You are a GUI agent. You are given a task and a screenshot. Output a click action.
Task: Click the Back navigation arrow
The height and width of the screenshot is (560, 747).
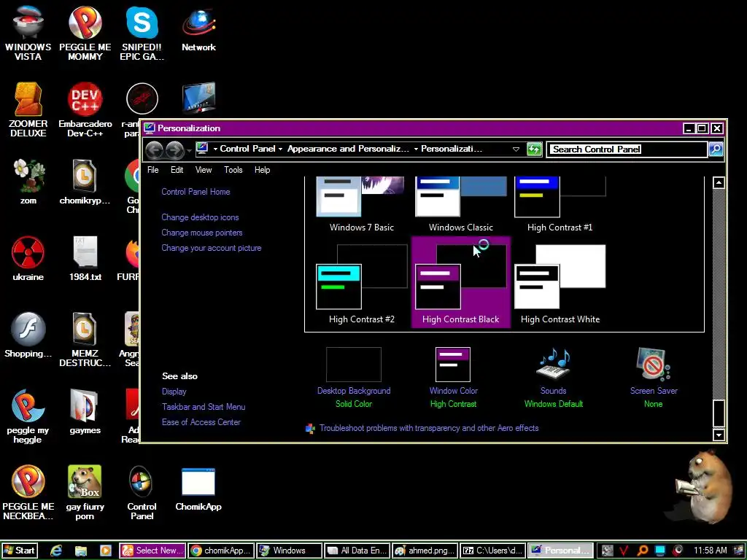(x=155, y=149)
